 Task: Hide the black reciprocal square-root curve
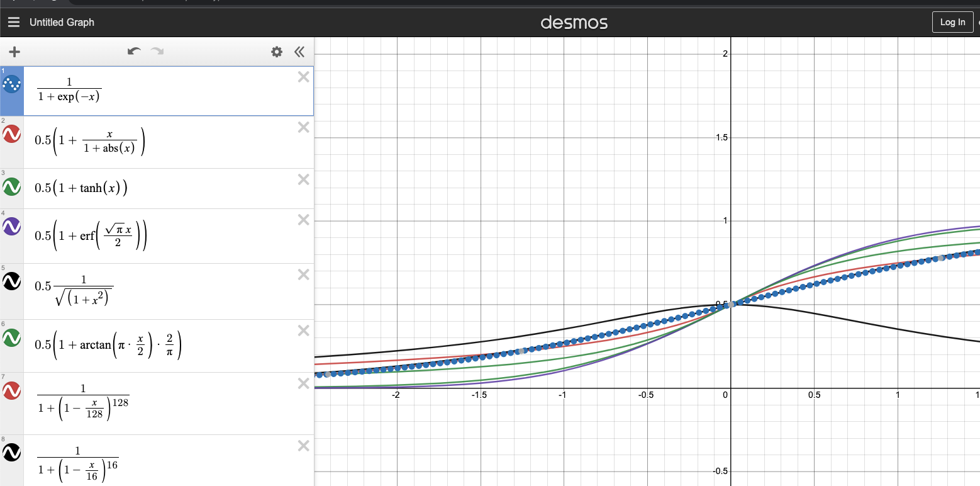click(x=11, y=281)
